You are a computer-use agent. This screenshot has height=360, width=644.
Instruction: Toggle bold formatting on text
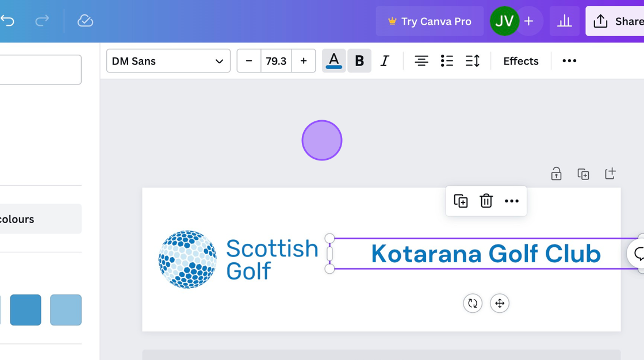[x=359, y=61]
